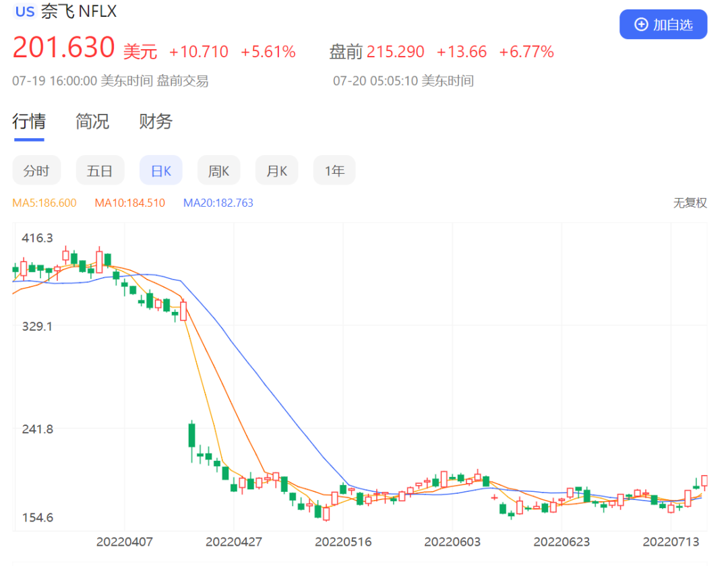Toggle the 日K chart view

click(x=161, y=171)
